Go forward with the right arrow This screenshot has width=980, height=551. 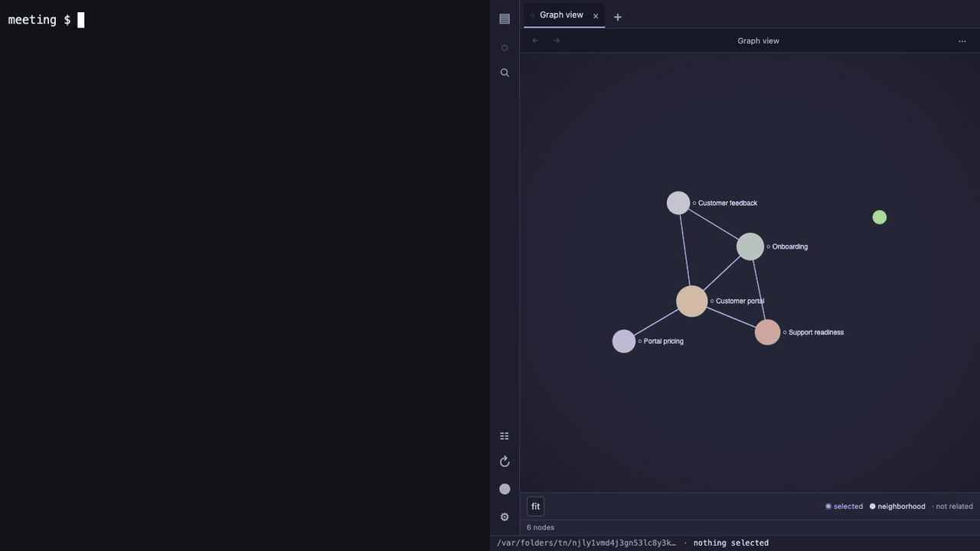[x=557, y=41]
